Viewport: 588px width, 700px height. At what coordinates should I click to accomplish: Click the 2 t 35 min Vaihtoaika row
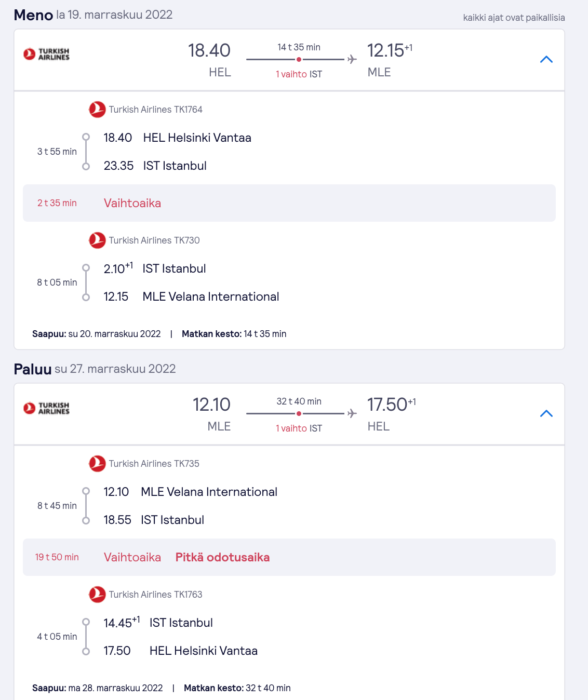289,203
